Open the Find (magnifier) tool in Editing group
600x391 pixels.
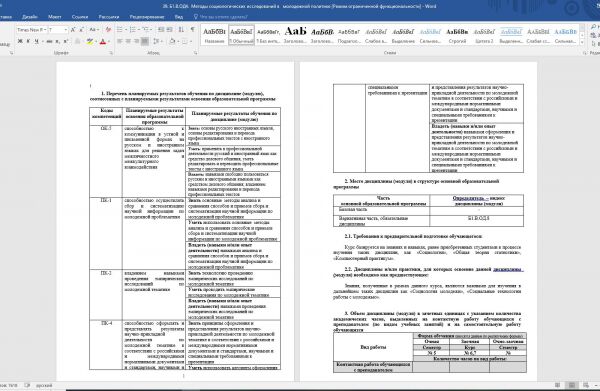[593, 27]
